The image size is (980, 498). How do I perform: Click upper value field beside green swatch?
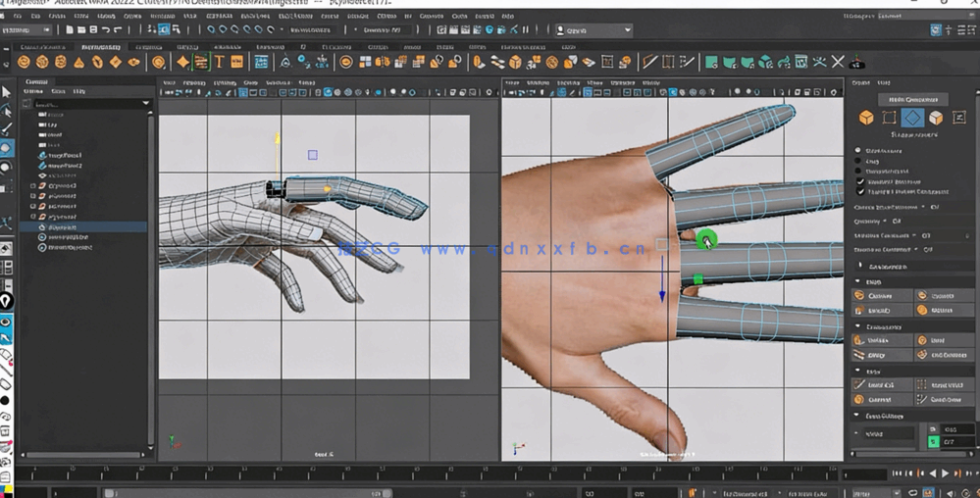[958, 429]
